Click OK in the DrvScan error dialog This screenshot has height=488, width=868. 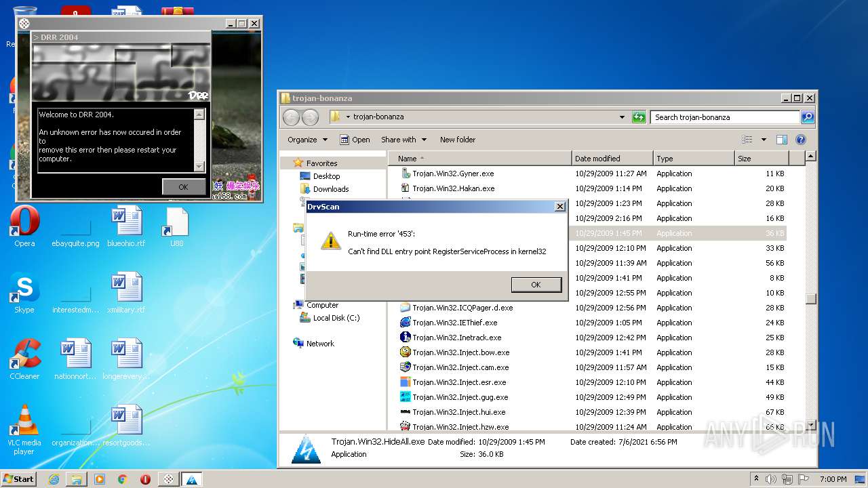[536, 285]
